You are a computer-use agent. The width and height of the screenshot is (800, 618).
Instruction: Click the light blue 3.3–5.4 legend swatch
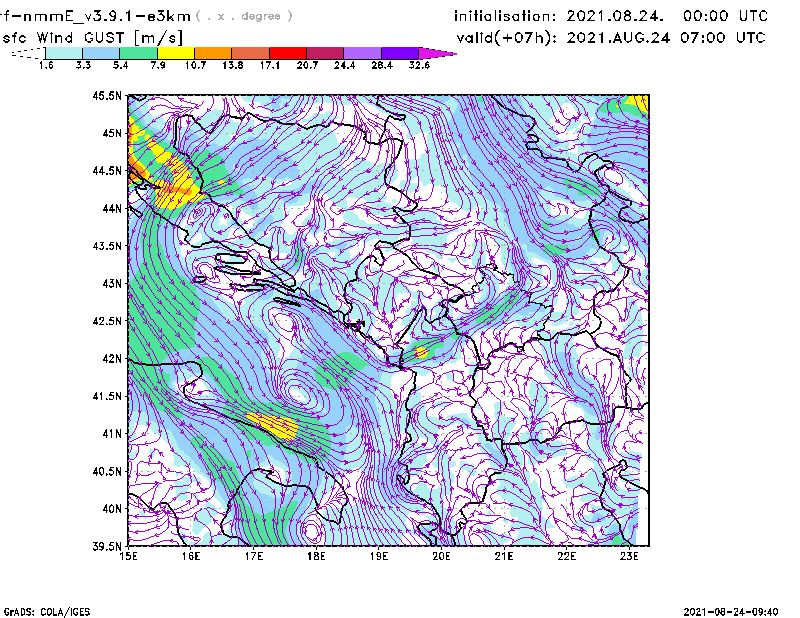click(101, 53)
